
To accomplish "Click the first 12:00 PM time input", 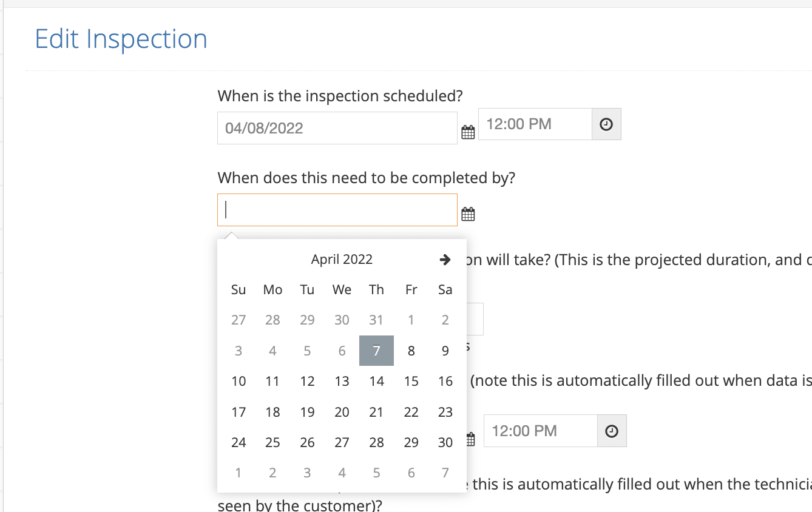I will point(534,124).
